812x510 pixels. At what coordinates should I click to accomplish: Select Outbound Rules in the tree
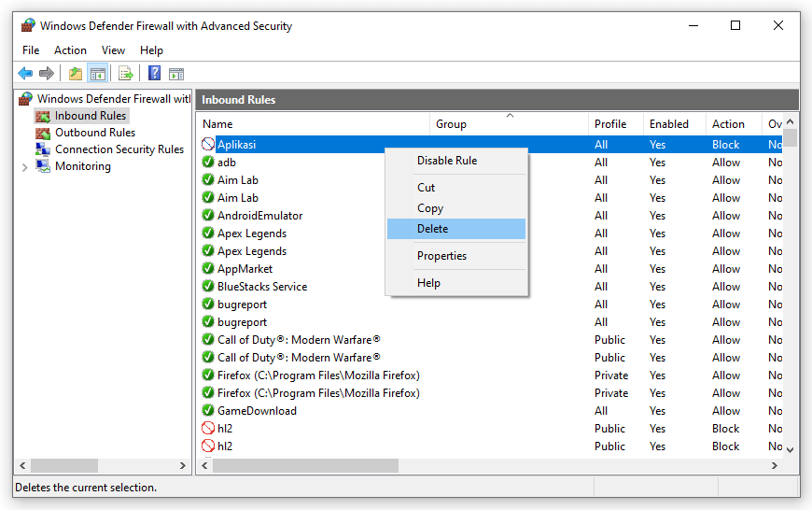coord(95,133)
